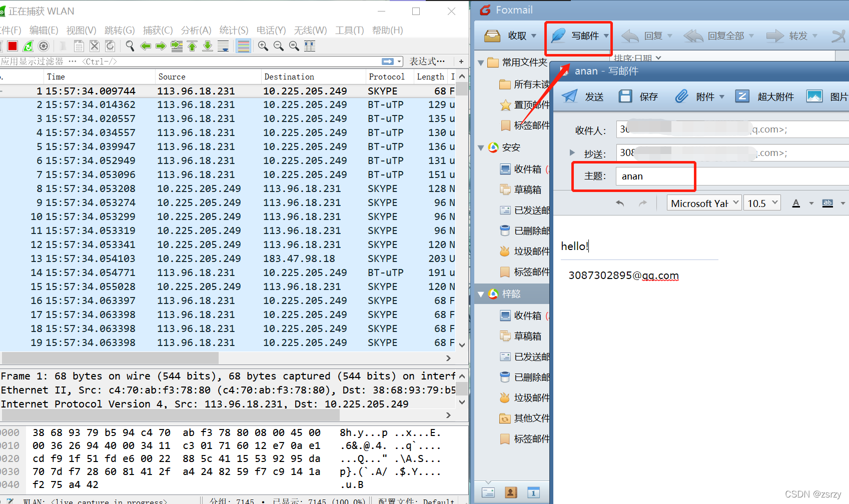The height and width of the screenshot is (504, 849).
Task: Stop the Wireshark capture with red square
Action: 13,46
